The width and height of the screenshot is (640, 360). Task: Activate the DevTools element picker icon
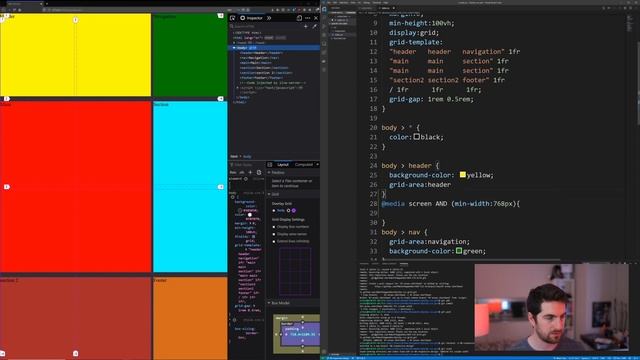pyautogui.click(x=233, y=18)
